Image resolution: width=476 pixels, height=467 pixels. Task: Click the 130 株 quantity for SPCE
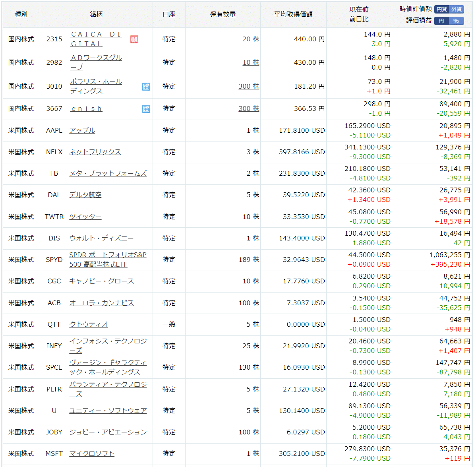click(249, 367)
